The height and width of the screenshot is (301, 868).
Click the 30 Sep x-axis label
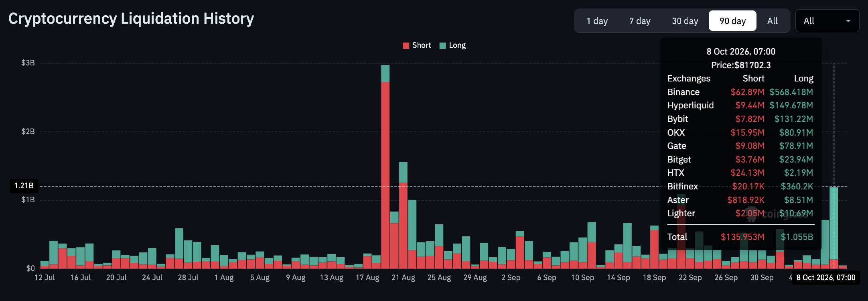tap(762, 278)
